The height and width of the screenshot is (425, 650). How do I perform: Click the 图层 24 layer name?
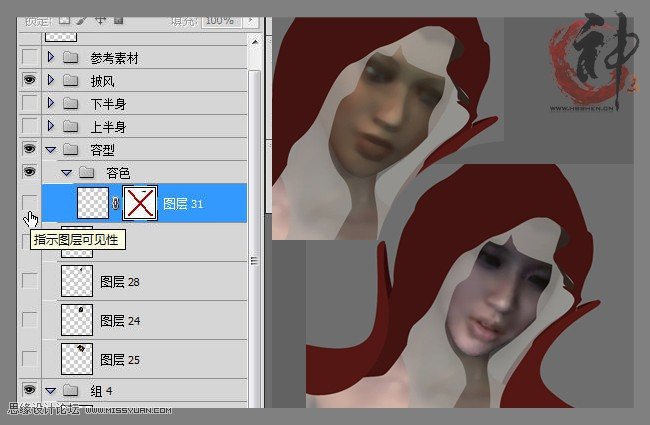[x=120, y=321]
